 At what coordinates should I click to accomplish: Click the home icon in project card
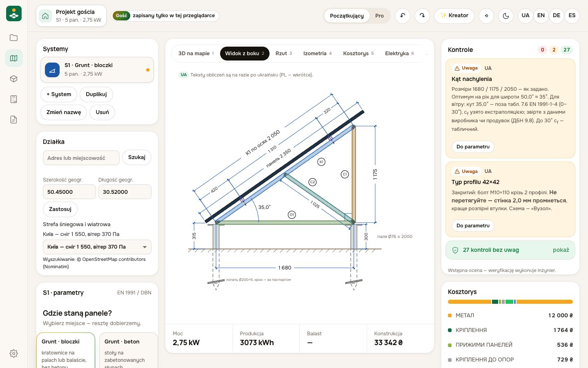pos(45,16)
